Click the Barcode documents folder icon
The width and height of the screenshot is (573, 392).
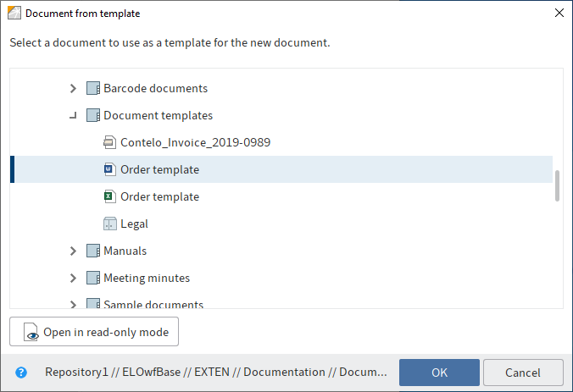tap(92, 88)
